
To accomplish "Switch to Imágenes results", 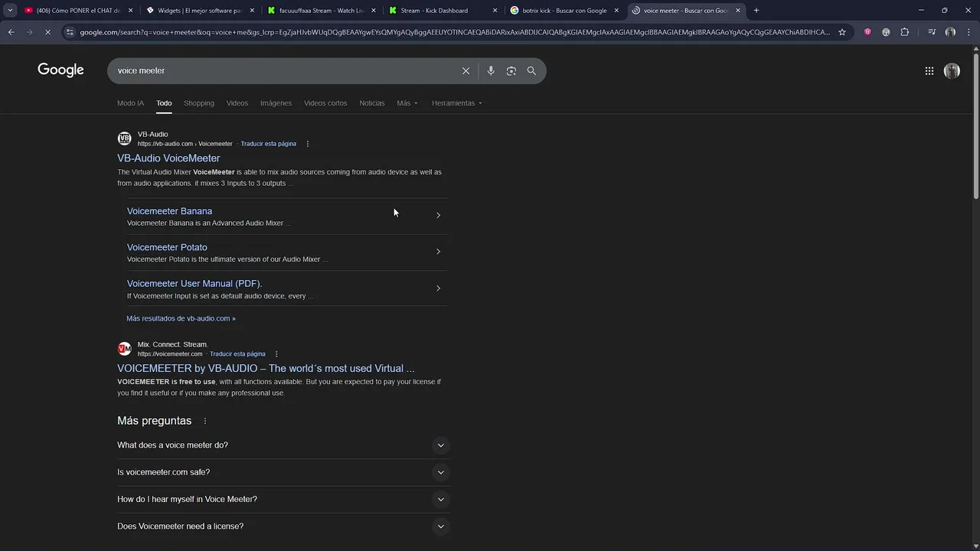I will click(276, 103).
